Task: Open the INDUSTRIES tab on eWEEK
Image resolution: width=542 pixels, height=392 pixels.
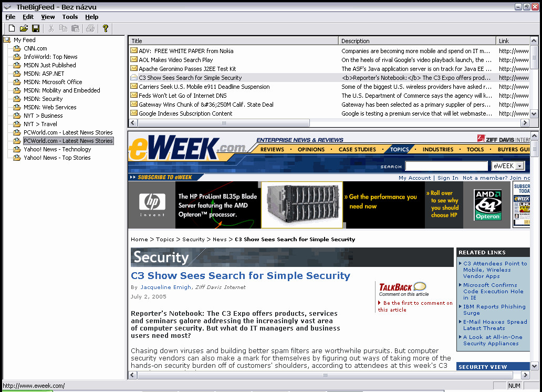Action: [x=437, y=149]
